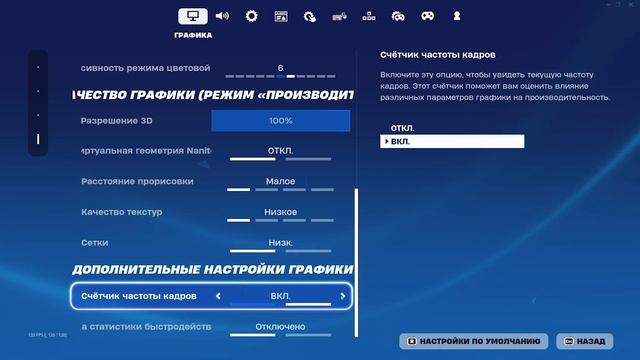
Task: Select ОТКЛ. option in the description panel
Action: pyautogui.click(x=402, y=128)
